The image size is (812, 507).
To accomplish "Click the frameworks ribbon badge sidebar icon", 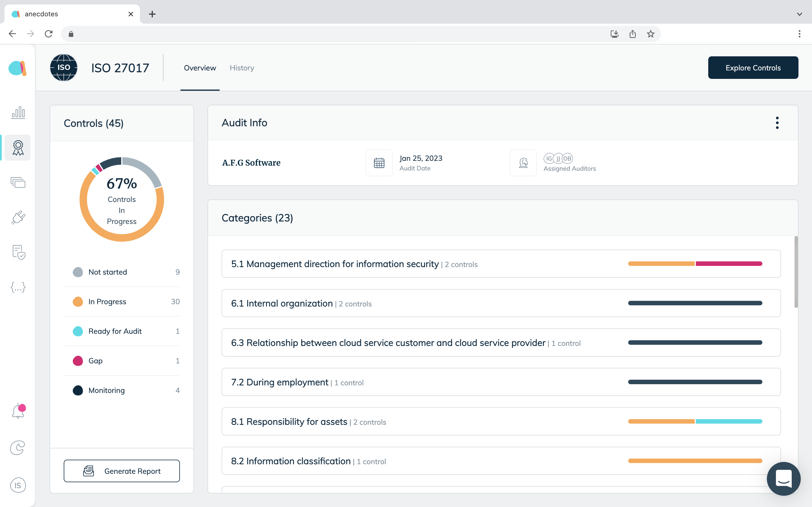I will 18,148.
